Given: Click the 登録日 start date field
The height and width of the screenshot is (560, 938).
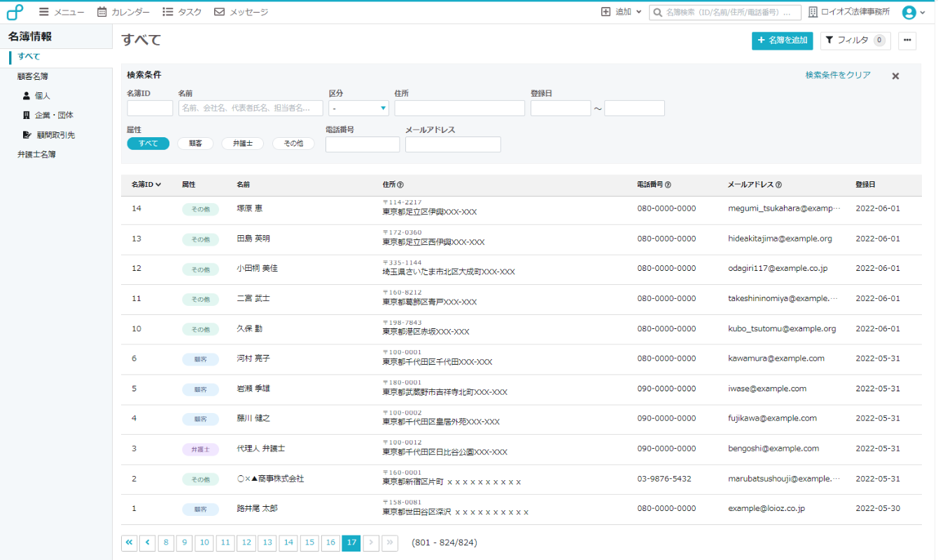Looking at the screenshot, I should (561, 108).
